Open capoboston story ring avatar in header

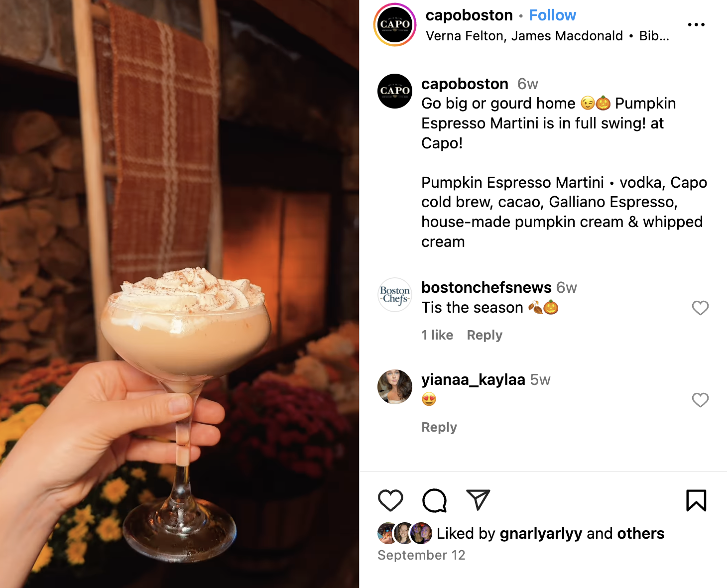click(x=395, y=24)
